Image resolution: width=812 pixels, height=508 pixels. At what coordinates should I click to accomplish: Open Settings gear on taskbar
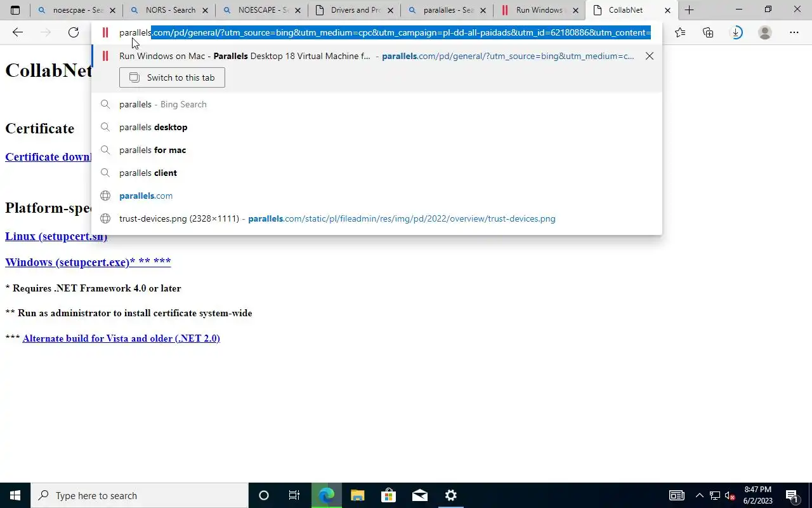tap(450, 495)
